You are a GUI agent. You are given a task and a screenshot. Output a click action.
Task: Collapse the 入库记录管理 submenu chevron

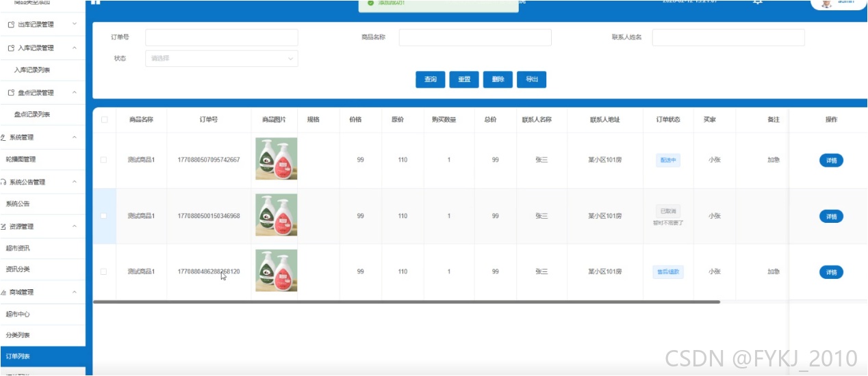(x=74, y=49)
